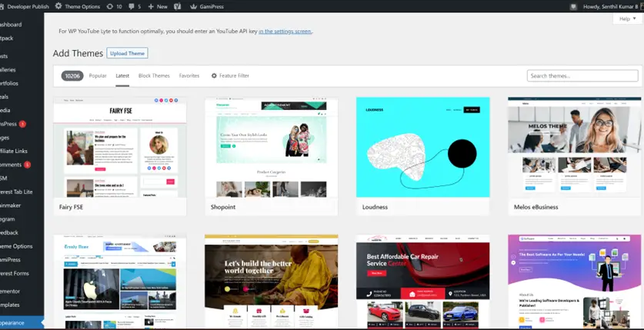644x330 pixels.
Task: Click the Yoast SEO admin bar icon
Action: [178, 7]
